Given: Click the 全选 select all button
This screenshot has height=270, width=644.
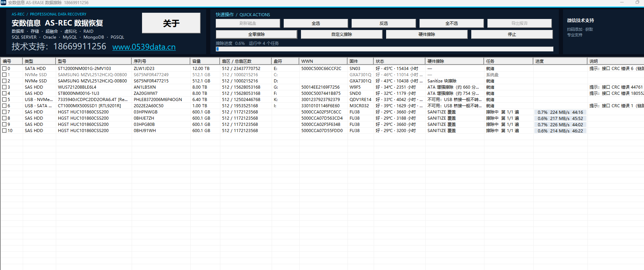Looking at the screenshot, I should click(315, 23).
